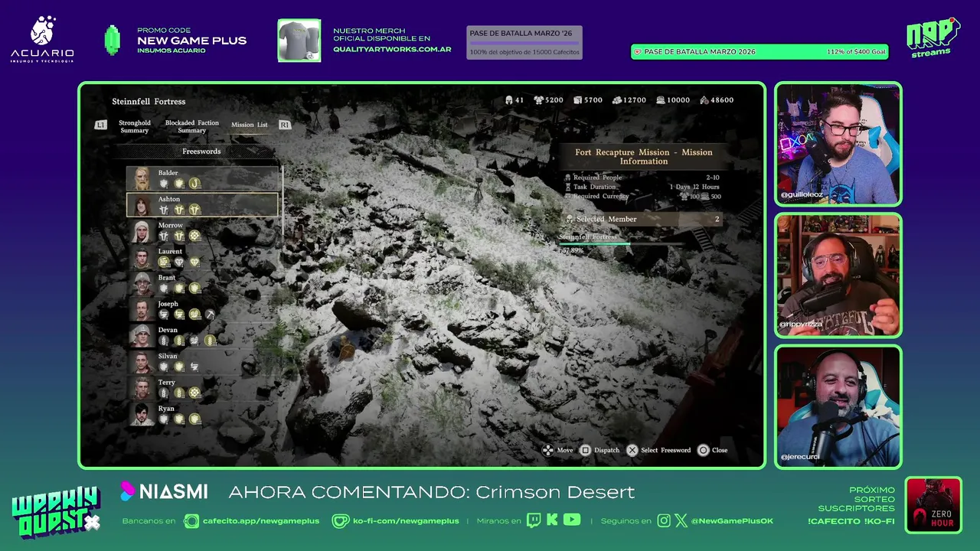This screenshot has height=551, width=980.
Task: Click the Dispatch square-button prompt
Action: [599, 450]
